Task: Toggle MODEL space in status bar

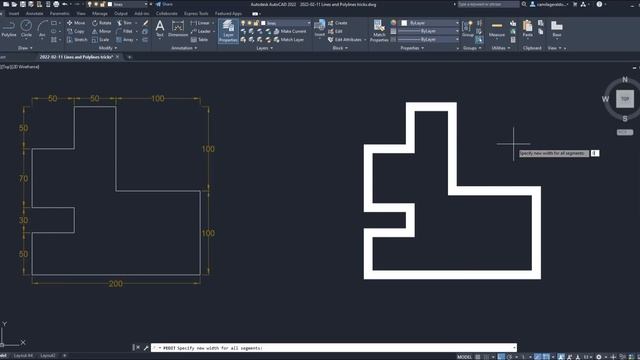Action: pos(464,357)
